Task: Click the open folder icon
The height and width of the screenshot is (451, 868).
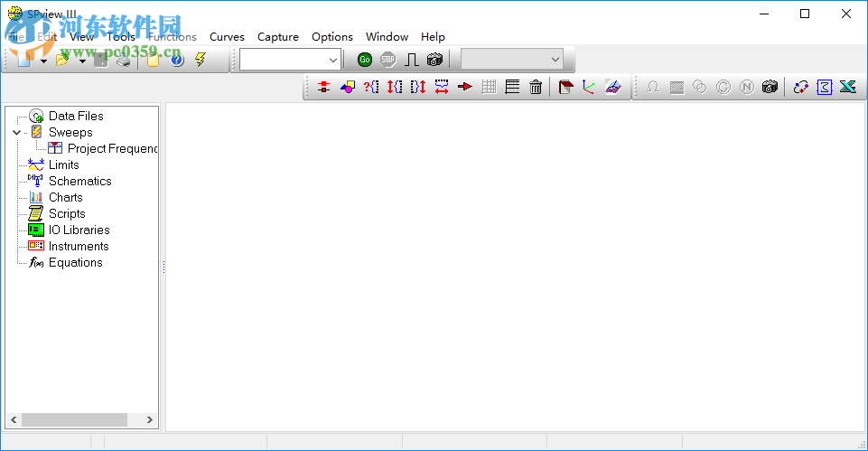Action: click(x=62, y=60)
